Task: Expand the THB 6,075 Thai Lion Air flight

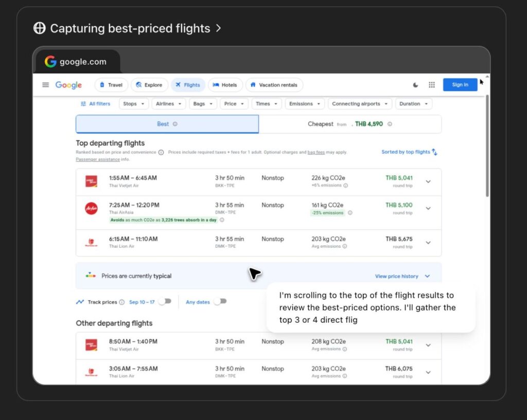Action: coord(428,372)
